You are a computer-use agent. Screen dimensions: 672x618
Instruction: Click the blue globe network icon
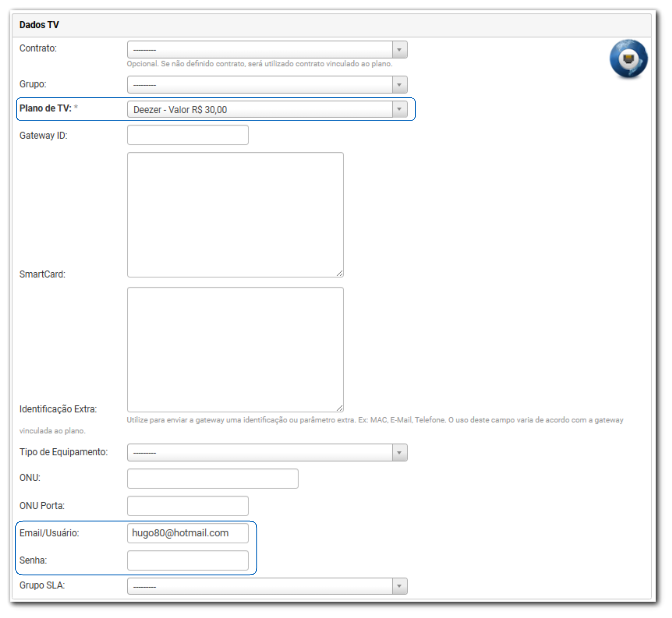coord(628,59)
